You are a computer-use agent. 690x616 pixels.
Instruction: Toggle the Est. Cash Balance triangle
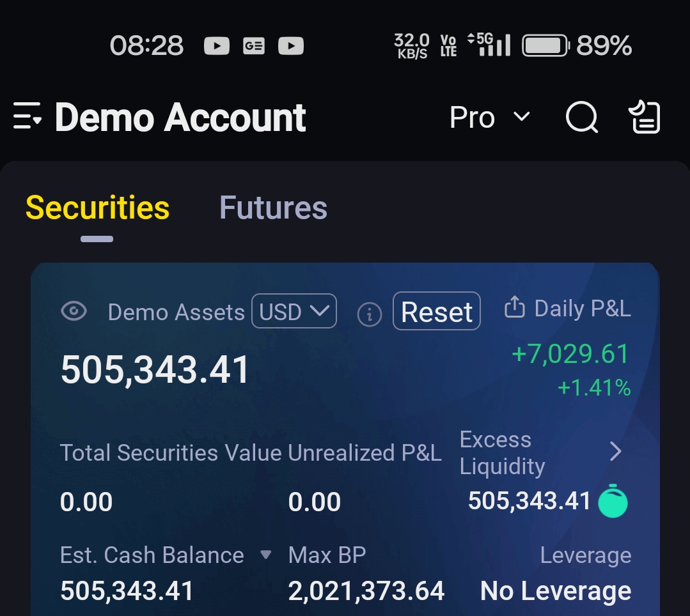266,555
